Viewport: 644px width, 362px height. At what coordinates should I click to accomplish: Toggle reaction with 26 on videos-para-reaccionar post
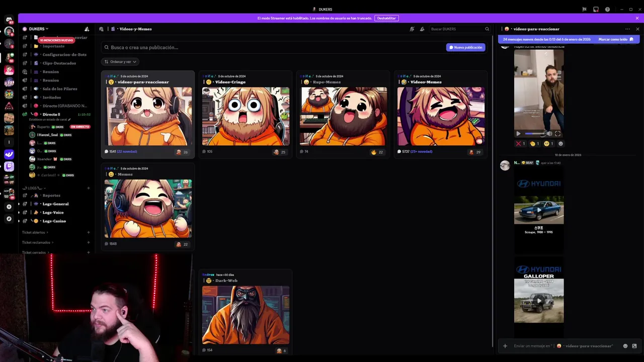182,152
